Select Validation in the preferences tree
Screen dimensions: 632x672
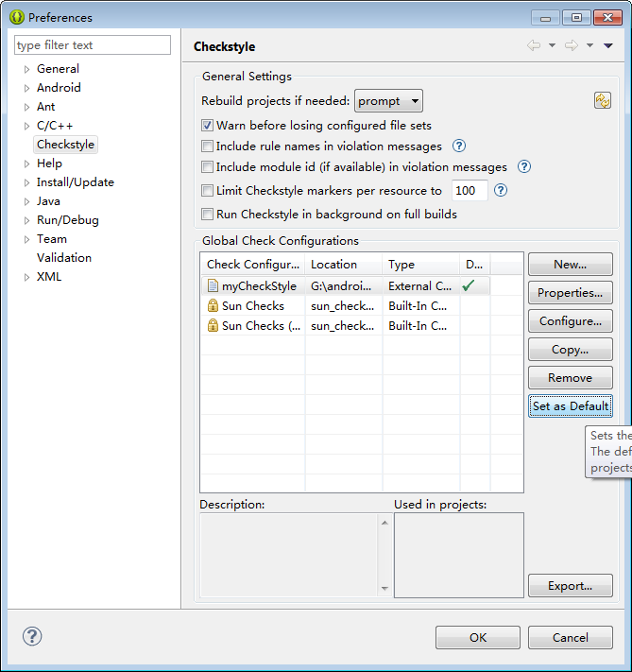point(64,258)
